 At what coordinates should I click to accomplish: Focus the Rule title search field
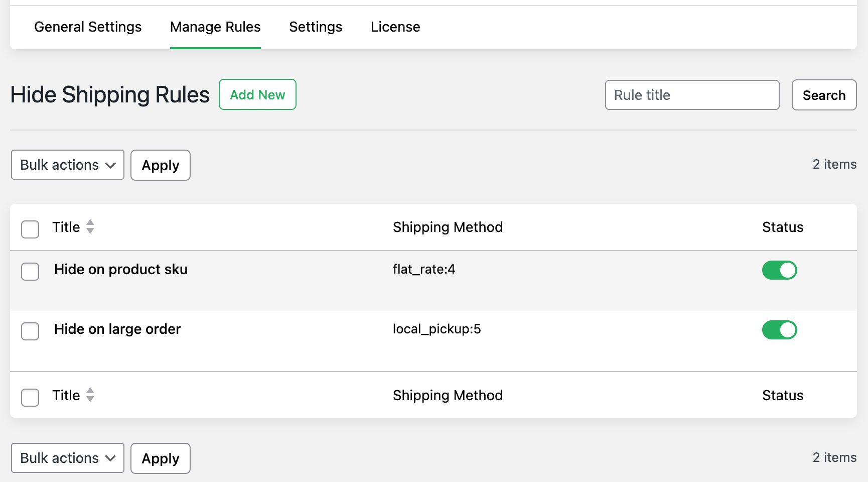click(692, 95)
